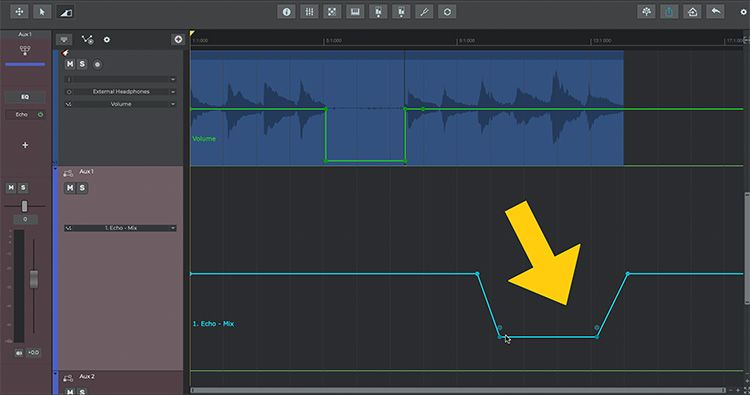The width and height of the screenshot is (750, 395).
Task: Open the External Headphones output dropdown
Action: (121, 92)
